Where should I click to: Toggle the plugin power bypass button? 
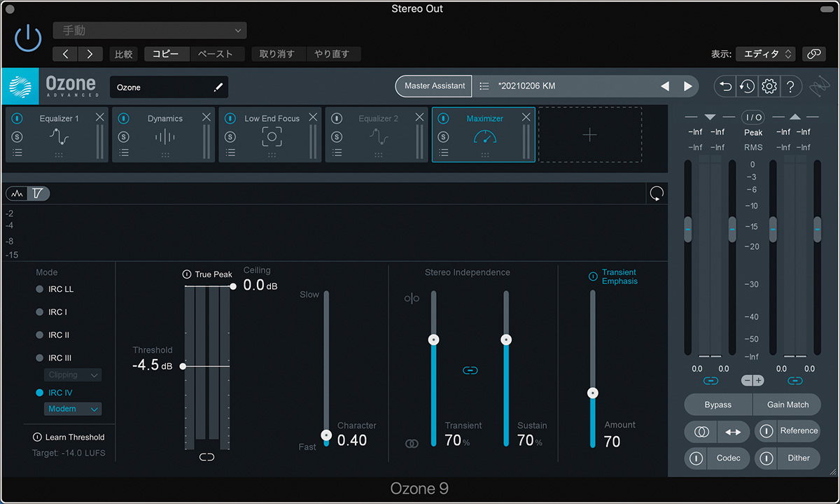[x=28, y=38]
